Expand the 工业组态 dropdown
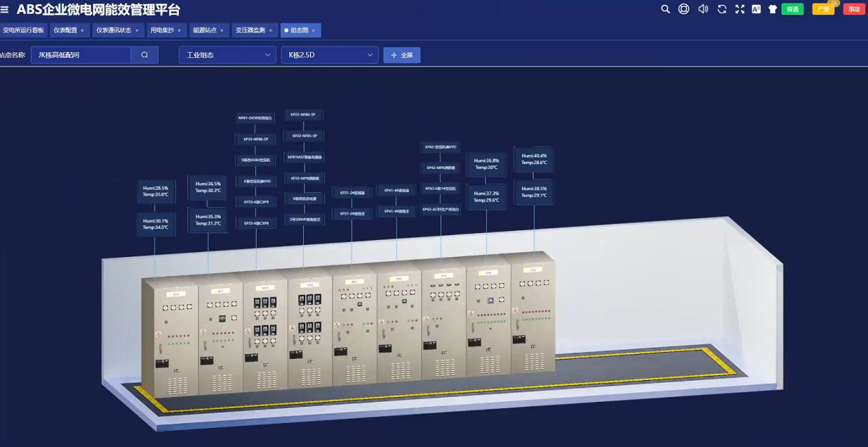 click(x=227, y=55)
